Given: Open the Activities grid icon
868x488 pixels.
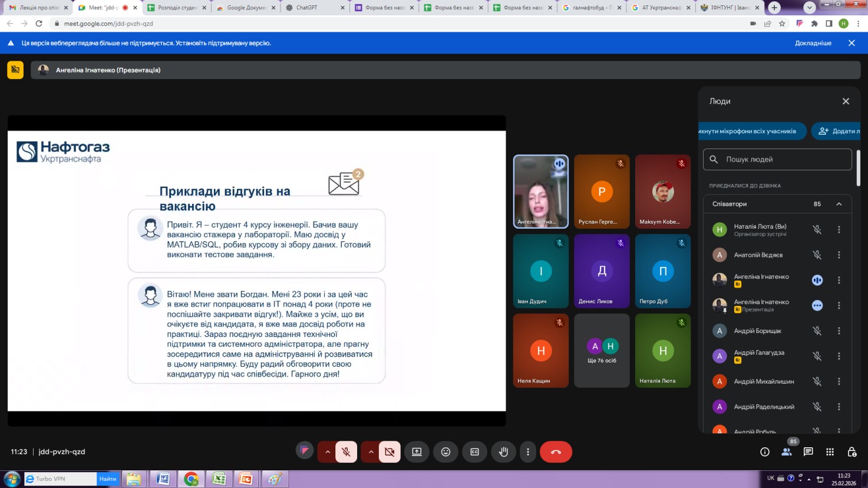Looking at the screenshot, I should click(830, 452).
